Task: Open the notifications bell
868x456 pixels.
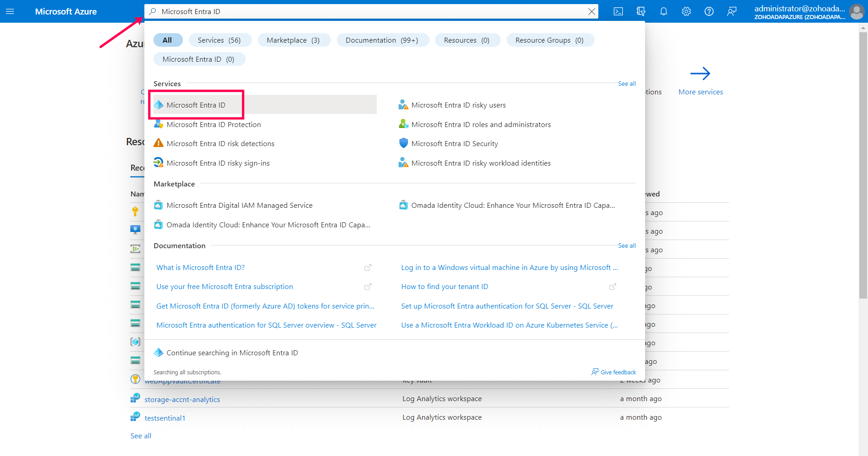Action: [663, 11]
